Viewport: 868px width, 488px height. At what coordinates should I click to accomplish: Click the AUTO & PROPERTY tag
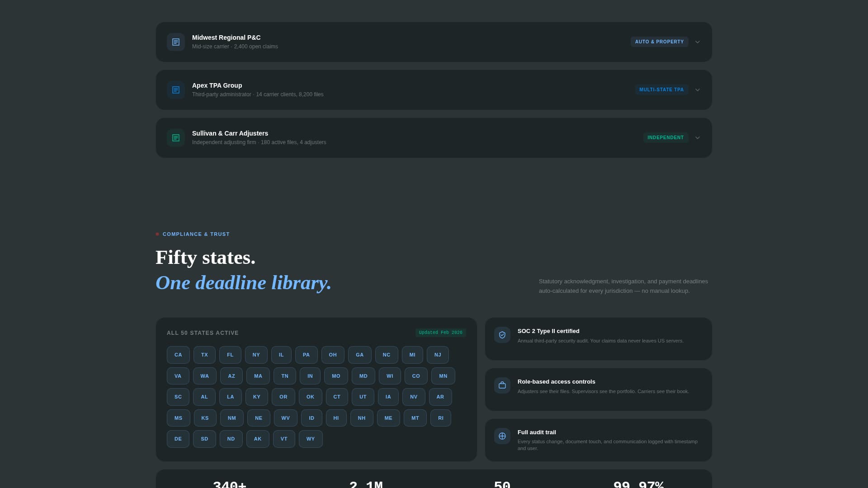(x=660, y=42)
